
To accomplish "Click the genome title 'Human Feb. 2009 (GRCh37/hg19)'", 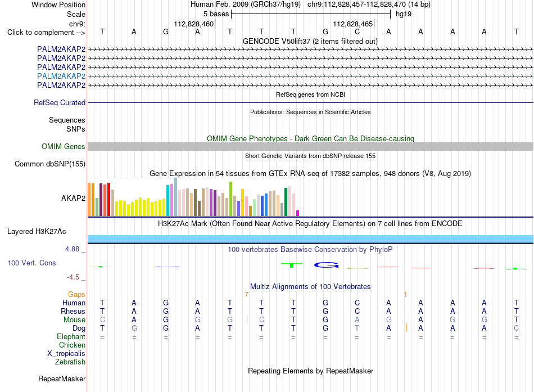I will tap(246, 4).
